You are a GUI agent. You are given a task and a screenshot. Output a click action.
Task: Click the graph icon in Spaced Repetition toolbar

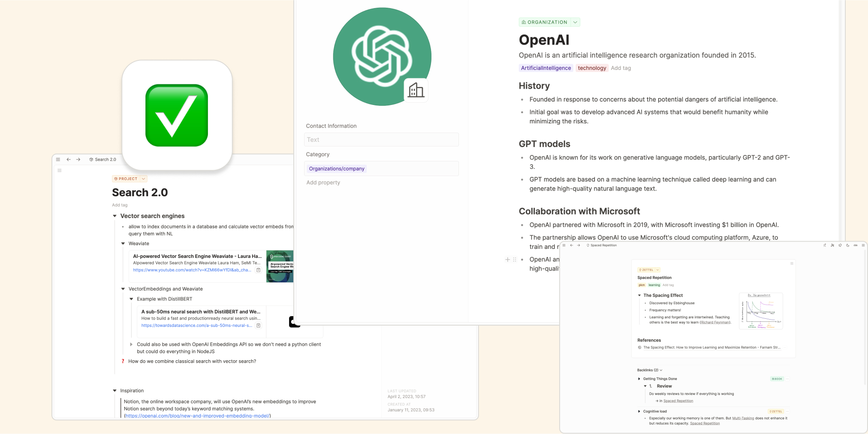coord(832,245)
